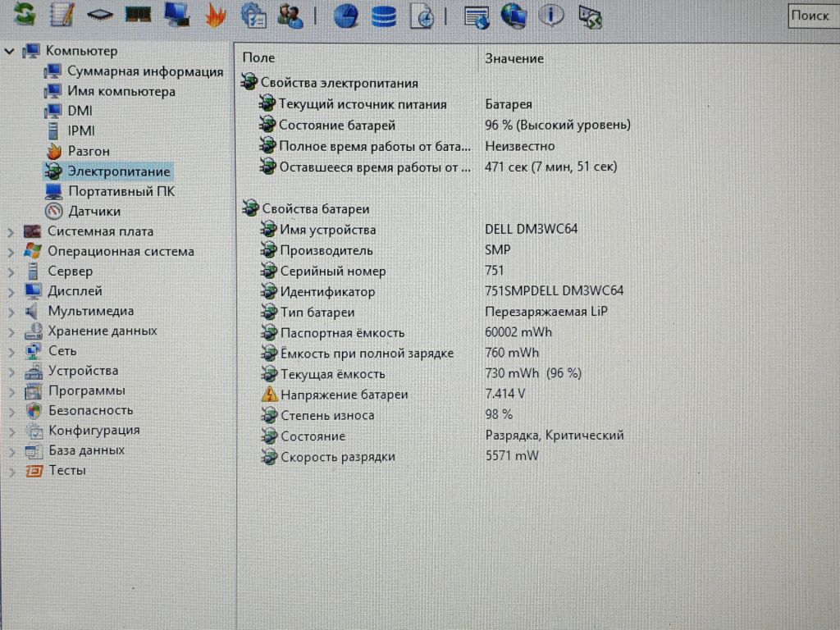Click the blue monitor toolbar icon
This screenshot has width=840, height=630.
[x=177, y=15]
